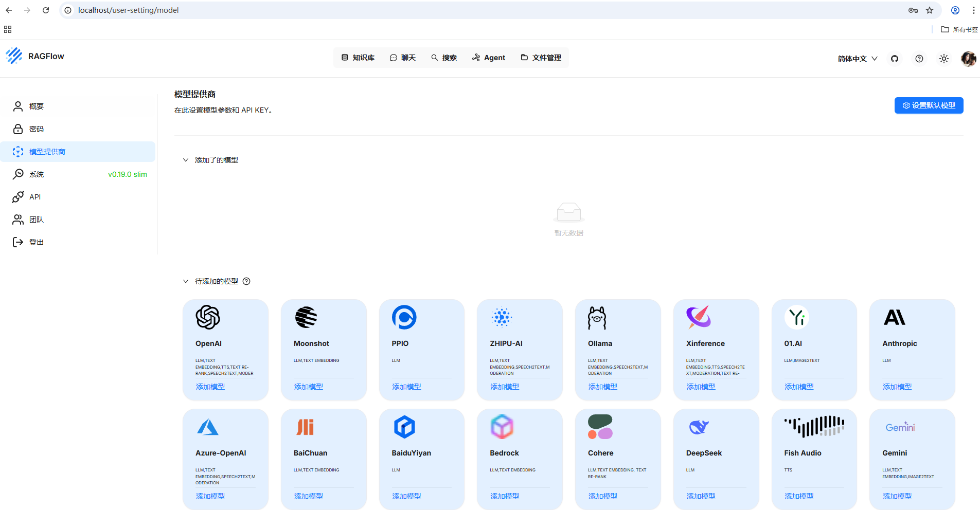The height and width of the screenshot is (510, 980).
Task: Click 添加模型 on the Xinference card
Action: (701, 387)
